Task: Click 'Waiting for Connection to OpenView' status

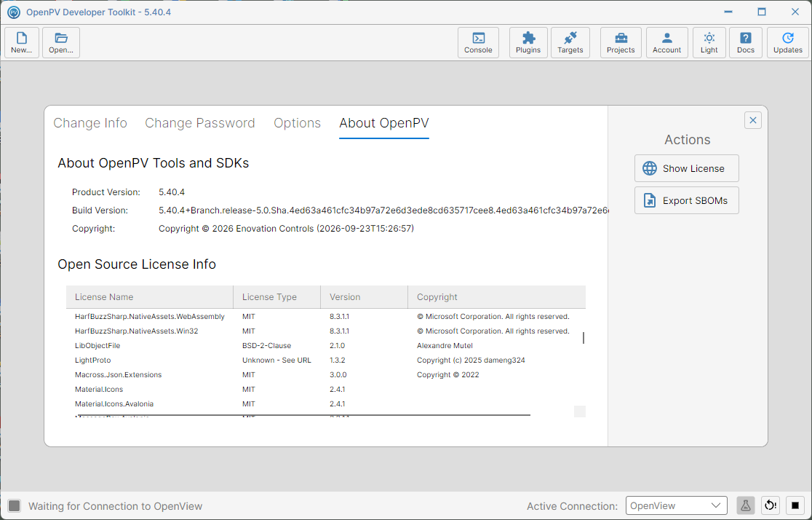Action: pos(116,506)
